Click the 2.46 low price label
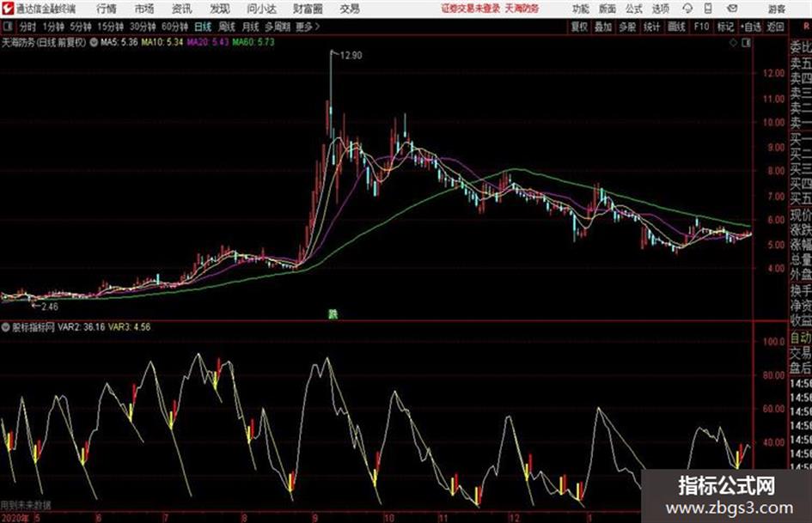Image resolution: width=812 pixels, height=523 pixels. [50, 307]
